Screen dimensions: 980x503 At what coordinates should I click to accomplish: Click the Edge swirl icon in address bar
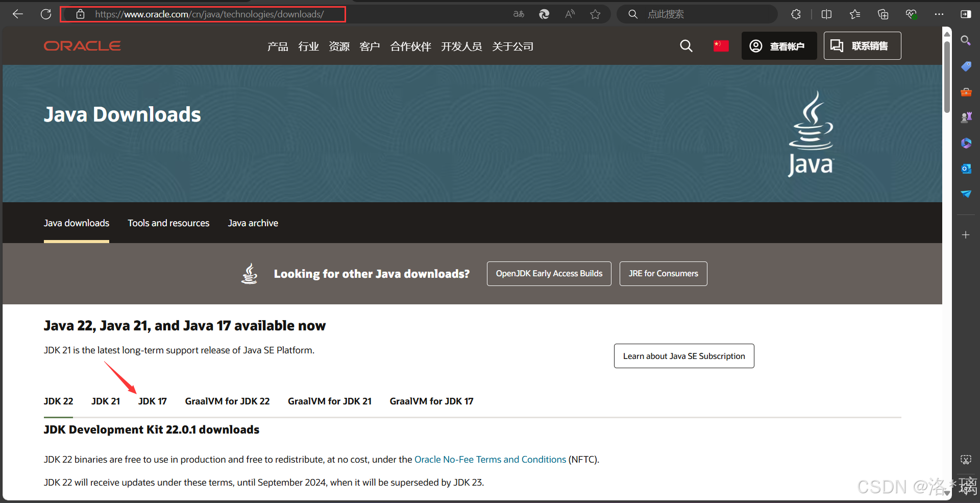(544, 14)
